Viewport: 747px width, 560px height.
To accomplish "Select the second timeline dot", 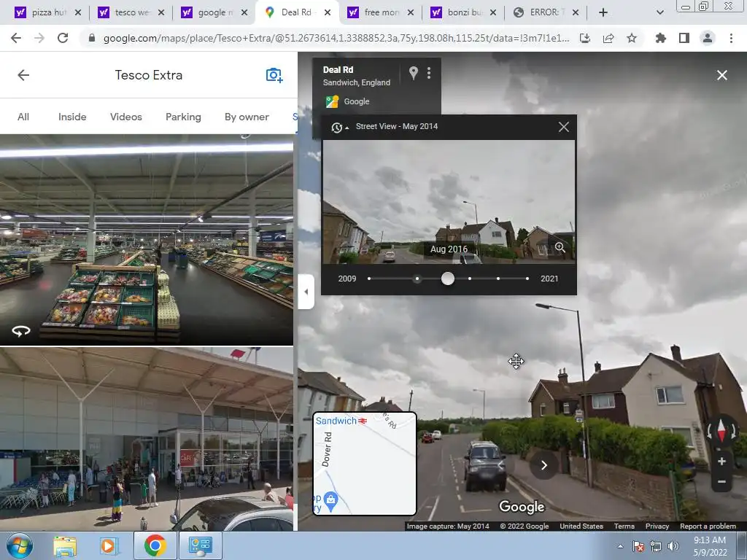I will [x=417, y=279].
